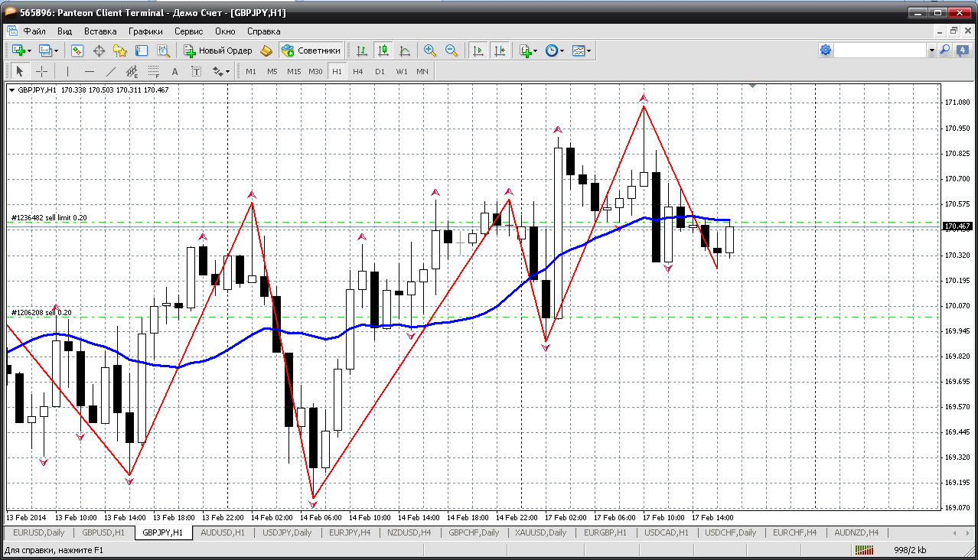Screen dimensions: 978x560
Task: Expand the Profiles dropdown arrow
Action: click(x=56, y=50)
